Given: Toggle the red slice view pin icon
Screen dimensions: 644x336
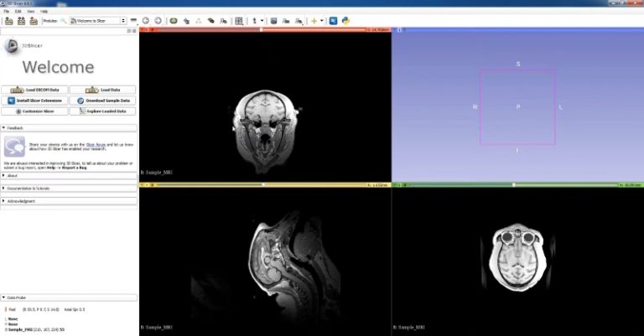Looking at the screenshot, I should click(143, 30).
